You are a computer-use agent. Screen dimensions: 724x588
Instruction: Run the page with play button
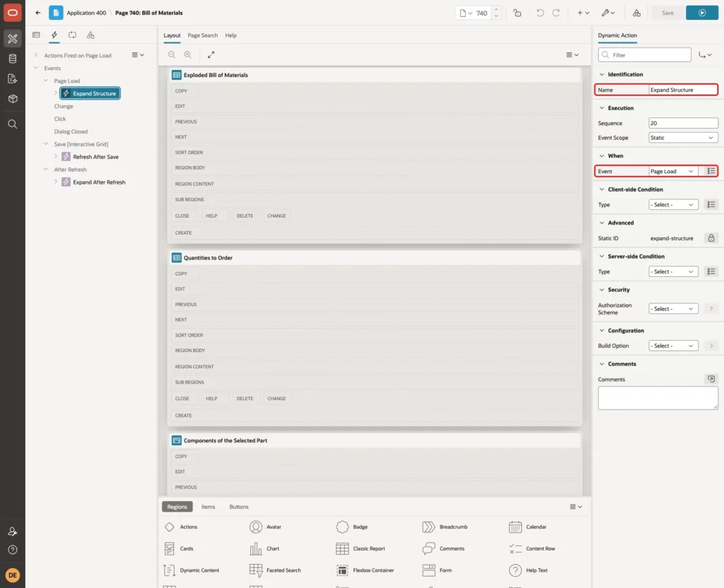[x=702, y=13]
